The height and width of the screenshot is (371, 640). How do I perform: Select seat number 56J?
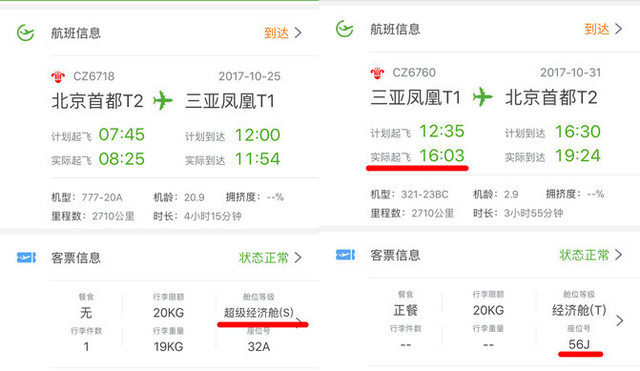tap(579, 344)
